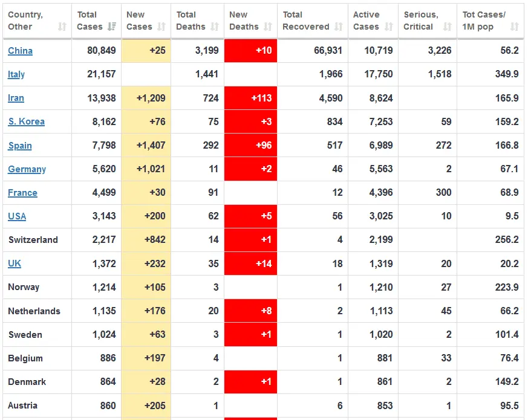Viewport: 528px width, 420px height.
Task: Click Spain's +1,407 new cases cell
Action: click(x=146, y=146)
